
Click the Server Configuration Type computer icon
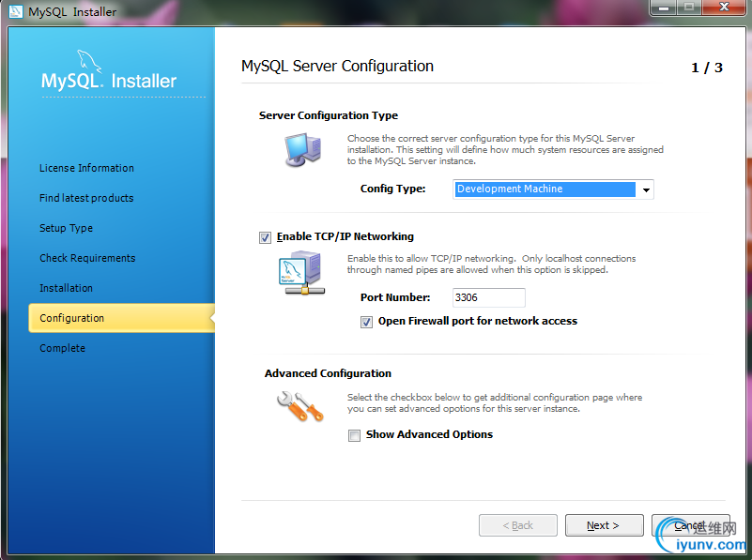pyautogui.click(x=302, y=150)
